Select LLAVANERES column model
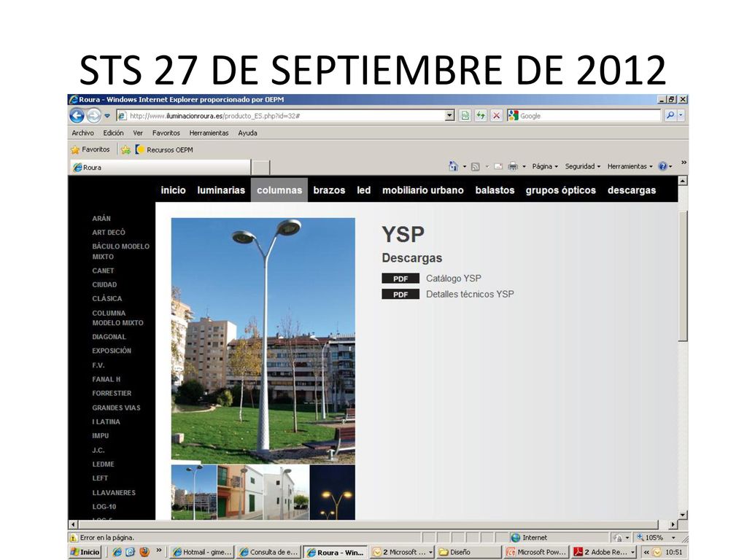This screenshot has height=560, width=747. pyautogui.click(x=114, y=492)
